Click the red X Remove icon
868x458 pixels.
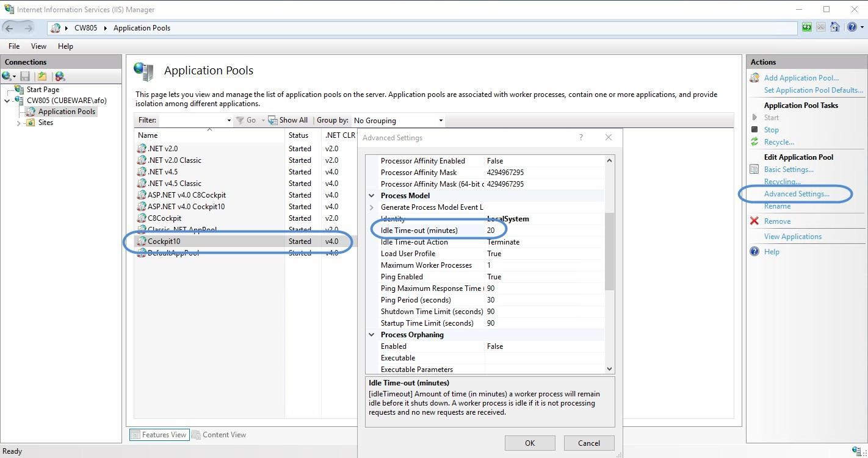click(754, 221)
